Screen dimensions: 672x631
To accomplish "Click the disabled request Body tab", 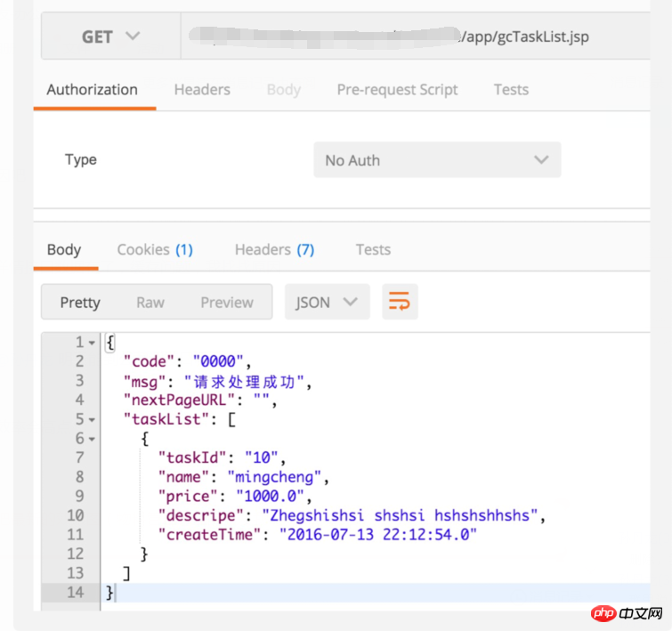I will [284, 90].
